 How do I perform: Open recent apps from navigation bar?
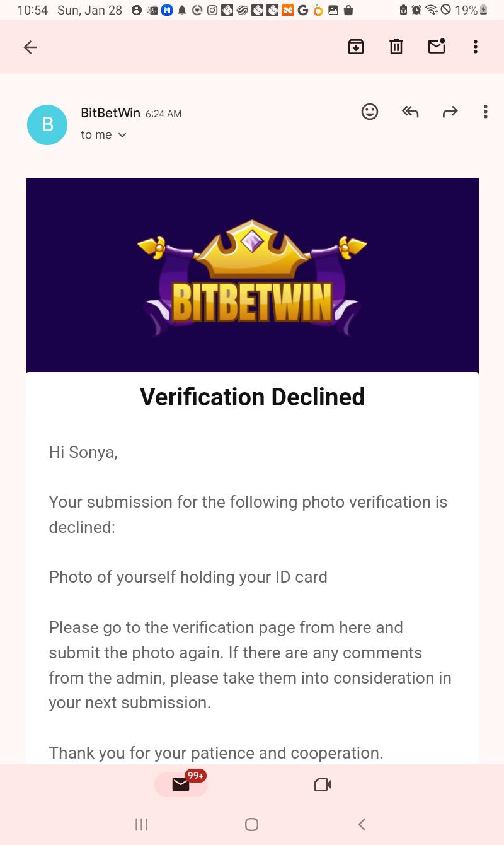click(141, 824)
